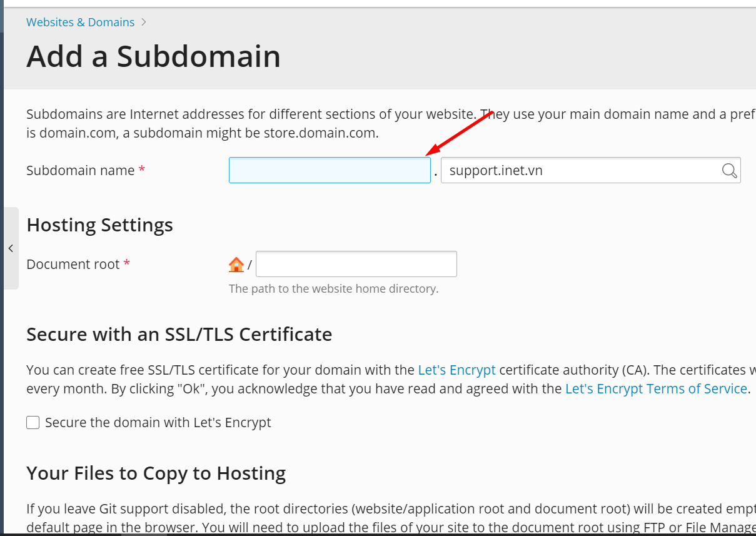Click inside the Document root path field
Screen dimensions: 756x536
pos(356,264)
